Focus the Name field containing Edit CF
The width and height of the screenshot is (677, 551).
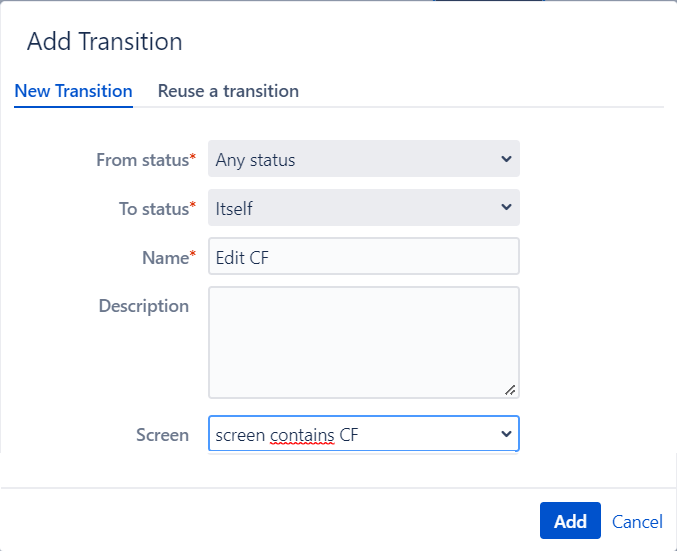coord(364,256)
